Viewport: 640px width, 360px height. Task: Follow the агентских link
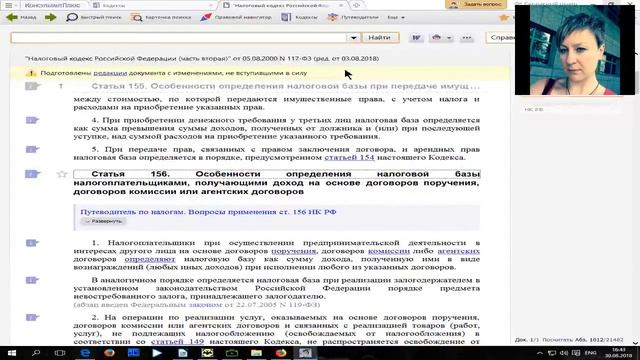point(458,251)
